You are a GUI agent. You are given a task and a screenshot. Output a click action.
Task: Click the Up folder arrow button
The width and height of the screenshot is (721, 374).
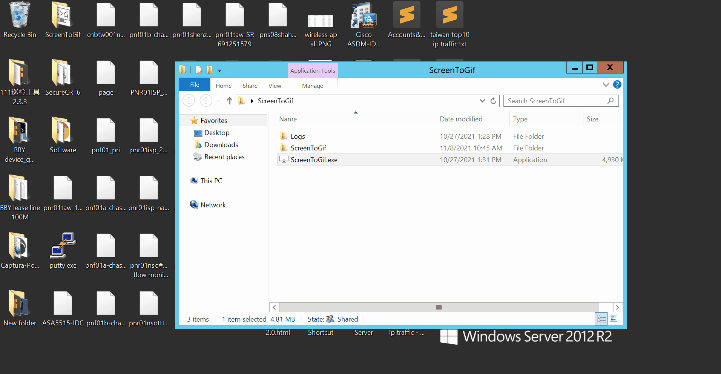click(x=229, y=101)
